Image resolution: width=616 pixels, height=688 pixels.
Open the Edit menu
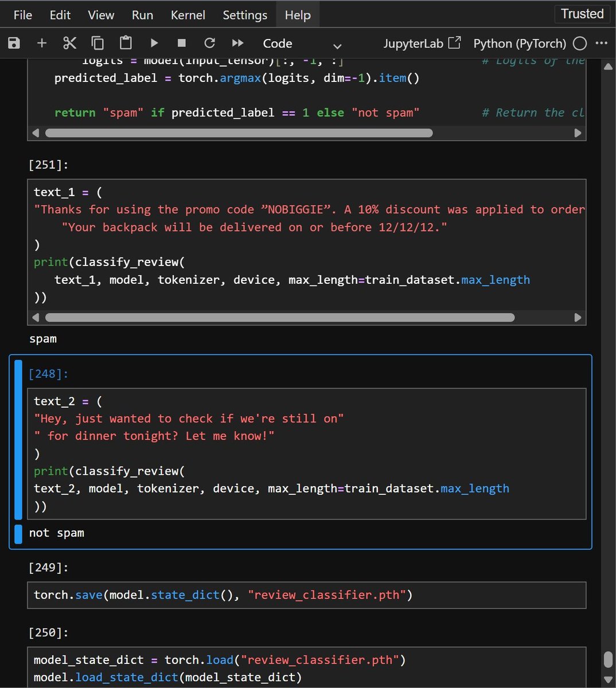[60, 15]
